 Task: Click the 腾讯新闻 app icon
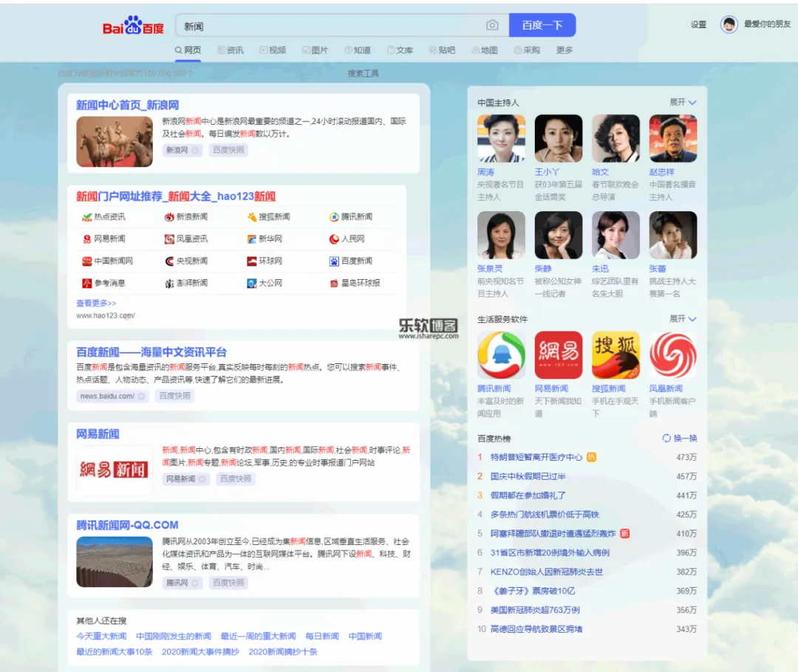coord(501,355)
